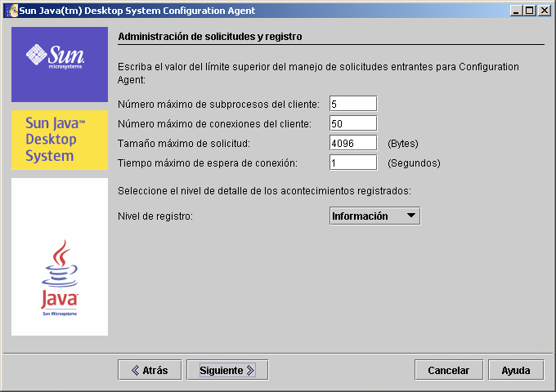
Task: Click the '(Segundos)' unit label
Action: pos(414,163)
